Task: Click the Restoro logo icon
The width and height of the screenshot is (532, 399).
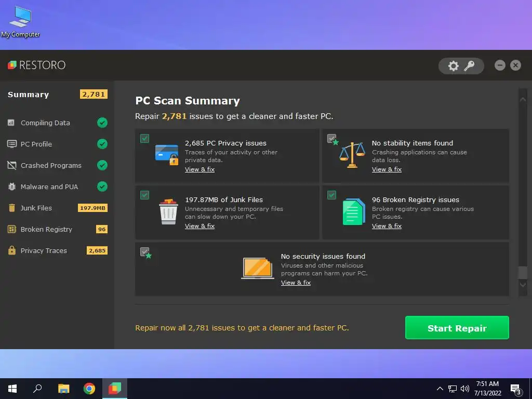Action: pyautogui.click(x=12, y=65)
